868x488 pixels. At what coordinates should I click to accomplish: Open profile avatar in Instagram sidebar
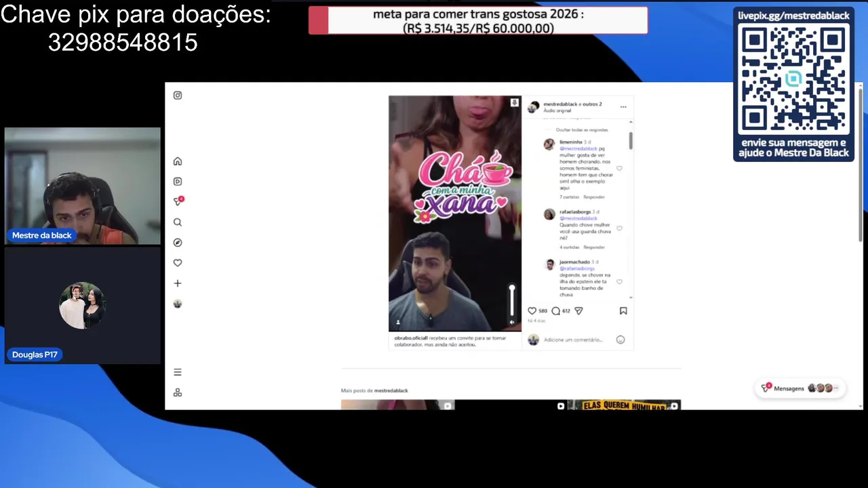click(x=178, y=304)
